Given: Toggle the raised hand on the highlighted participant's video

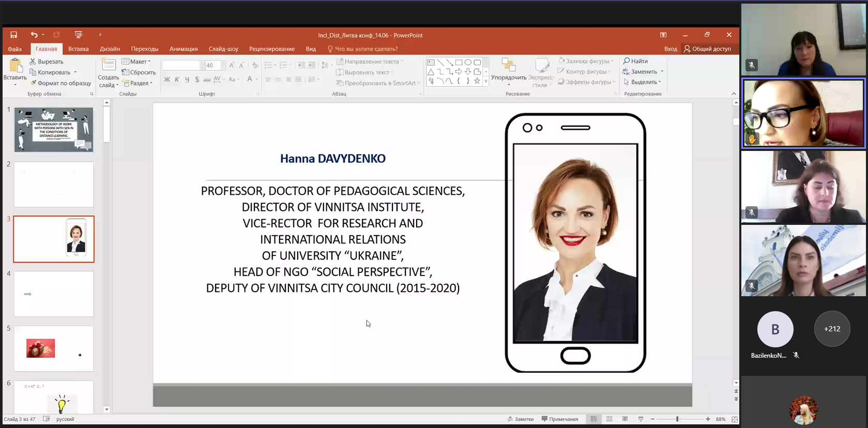Looking at the screenshot, I should [x=752, y=139].
